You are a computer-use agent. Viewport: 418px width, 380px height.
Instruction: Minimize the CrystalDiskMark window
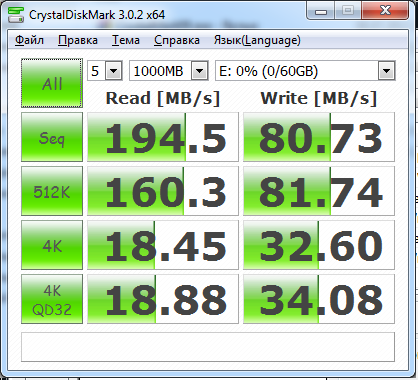321,11
